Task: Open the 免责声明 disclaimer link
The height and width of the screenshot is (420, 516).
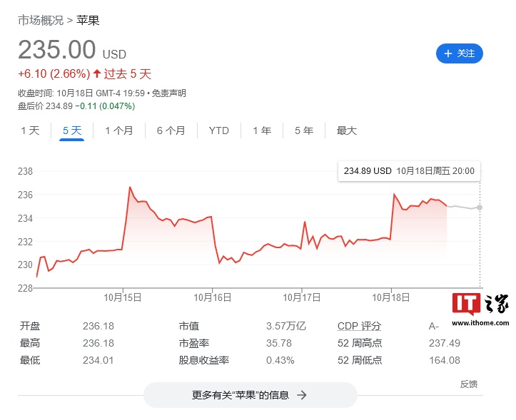Action: 168,93
